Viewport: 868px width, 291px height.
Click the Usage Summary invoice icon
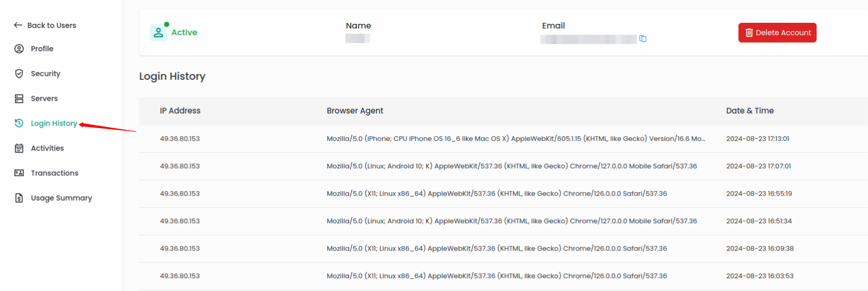pos(19,198)
